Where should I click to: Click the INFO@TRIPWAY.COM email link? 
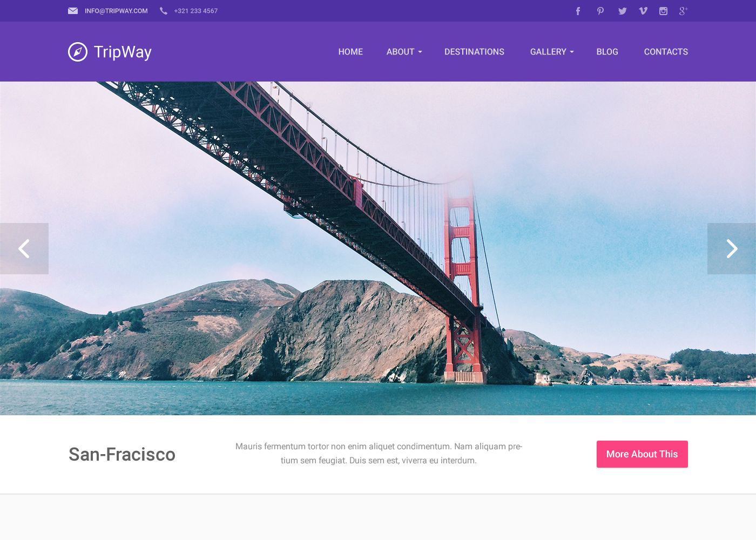[x=116, y=11]
